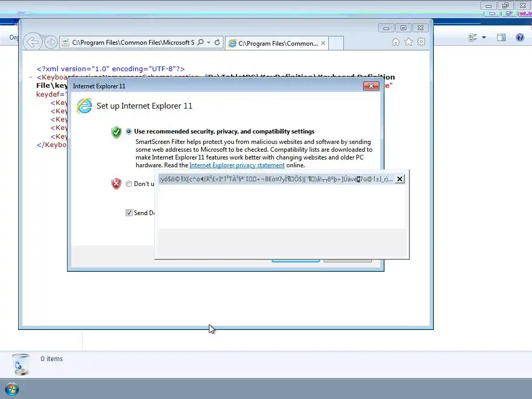Expand the view options dropdown arrow in Explorer
532x399 pixels.
tap(484, 37)
